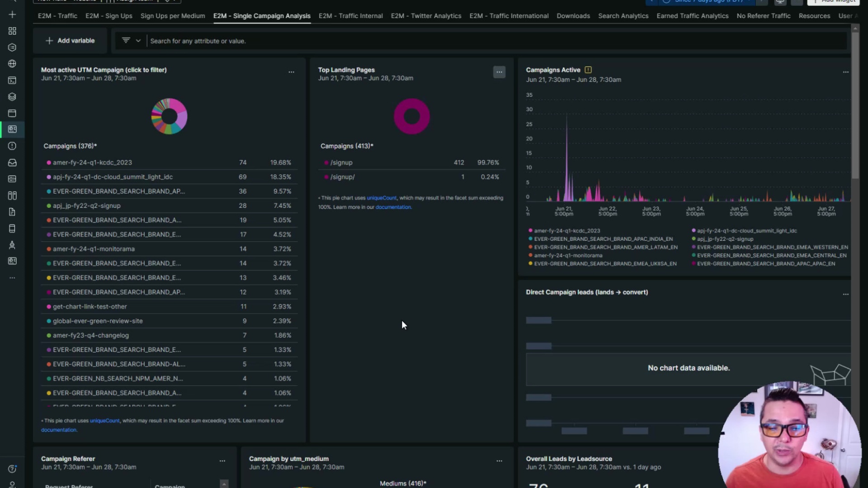
Task: Click the warning icon beside Campaigns Active
Action: 588,70
